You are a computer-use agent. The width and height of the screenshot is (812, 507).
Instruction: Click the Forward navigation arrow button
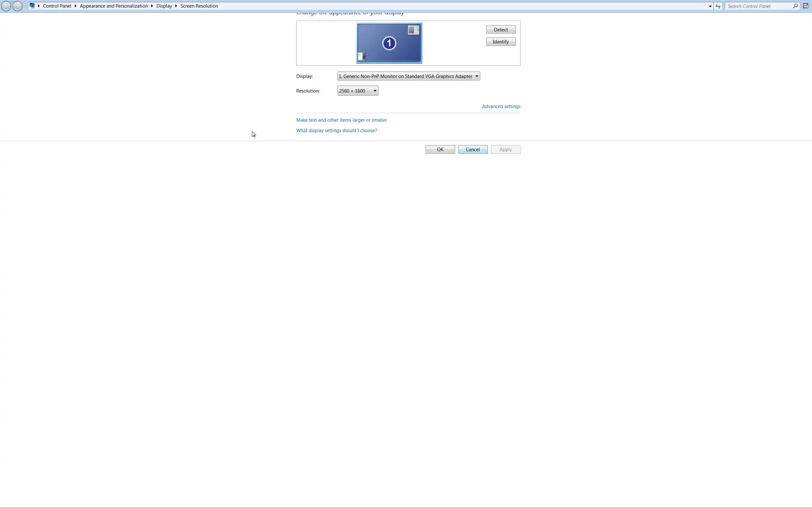click(x=17, y=6)
